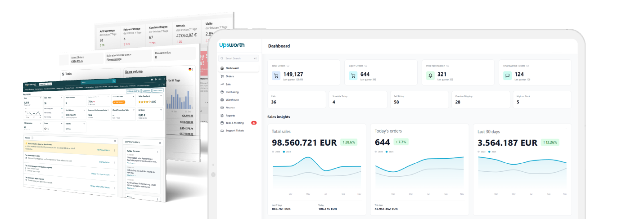
Task: Click the Unanswered Tickets chat bubble icon
Action: coord(507,76)
